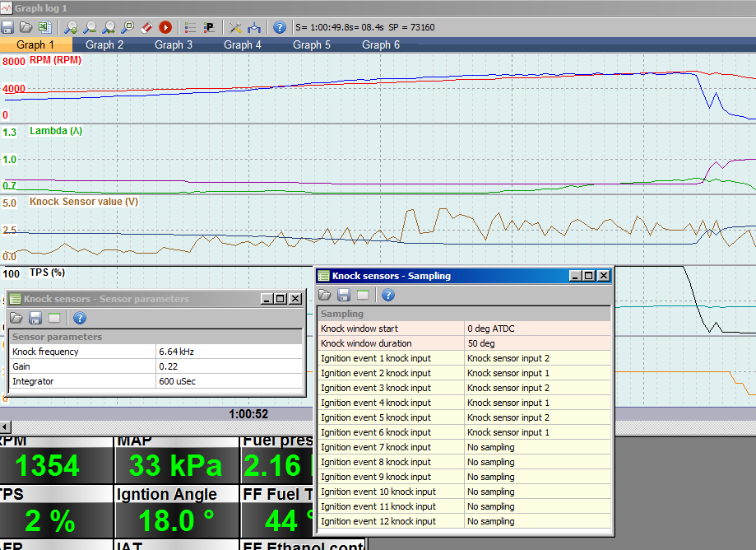The image size is (756, 550).
Task: Edit the Knock window duration value
Action: 536,343
